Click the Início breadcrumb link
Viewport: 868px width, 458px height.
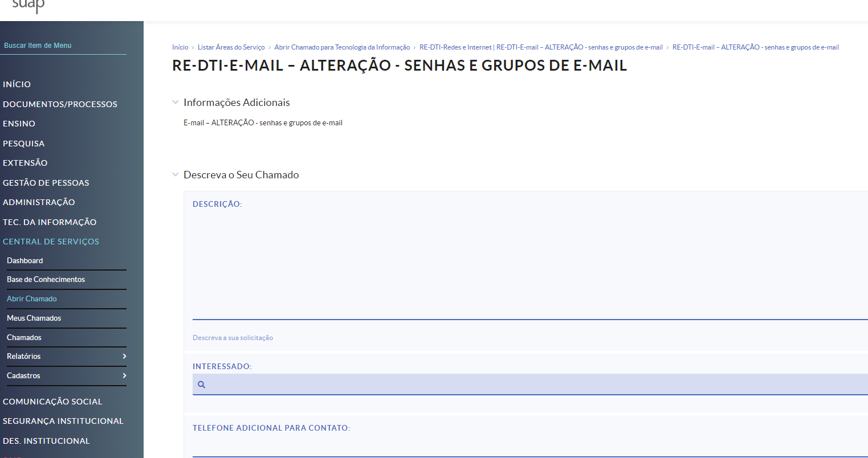click(180, 47)
